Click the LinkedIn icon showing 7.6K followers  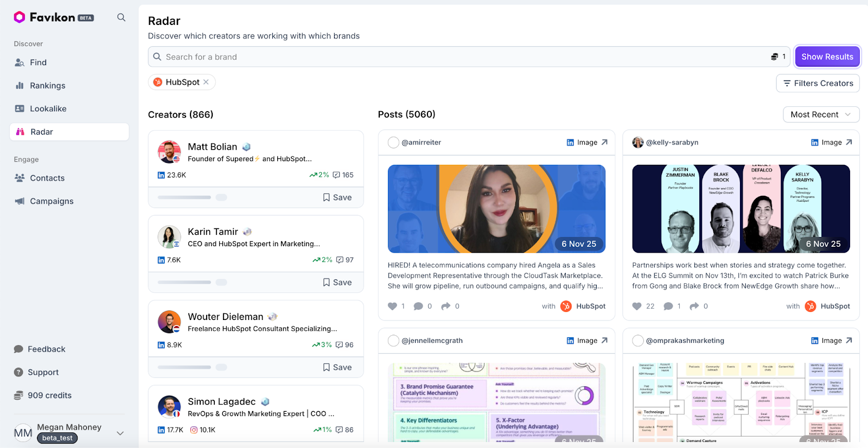[161, 260]
